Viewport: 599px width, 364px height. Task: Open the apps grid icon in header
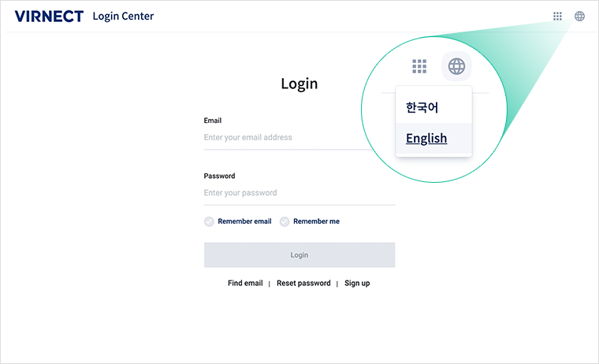(557, 16)
